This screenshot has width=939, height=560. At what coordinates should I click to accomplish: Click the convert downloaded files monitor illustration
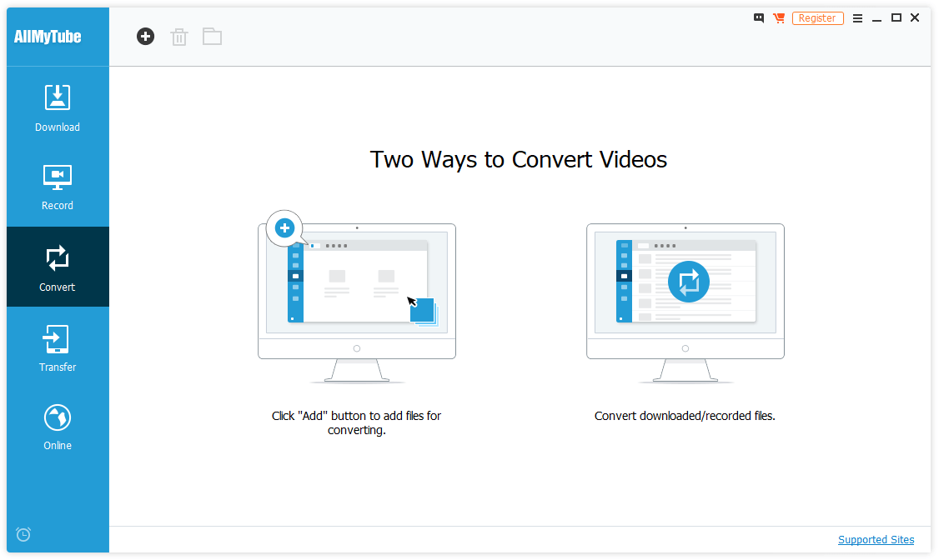coord(685,302)
